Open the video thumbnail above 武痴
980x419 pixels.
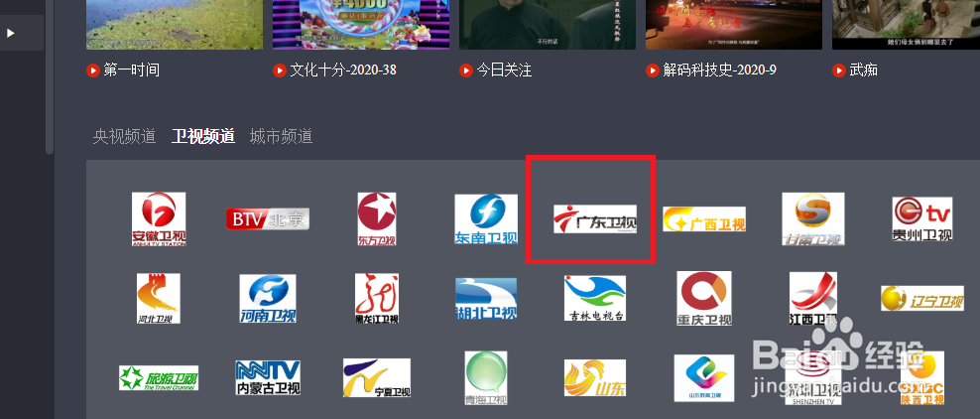coord(907,25)
